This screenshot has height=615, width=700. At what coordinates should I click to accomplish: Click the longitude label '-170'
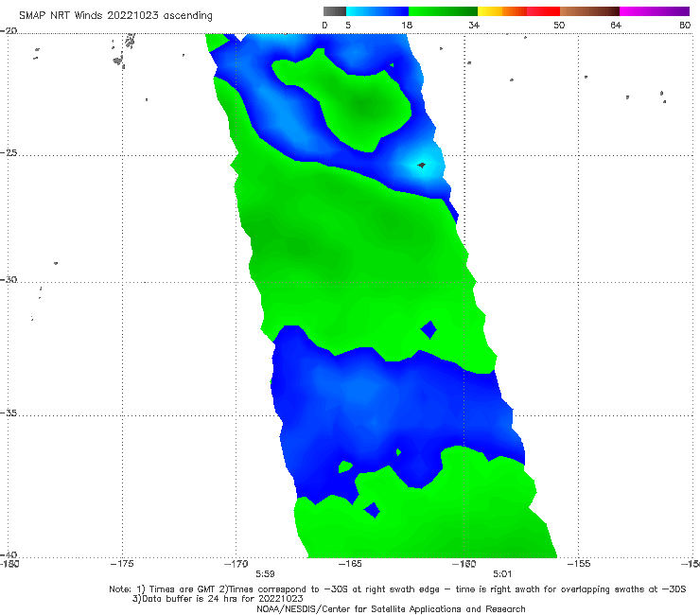(236, 564)
